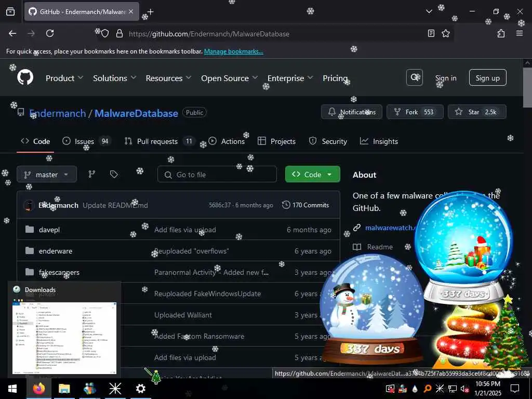
Task: Open Firefox hamburger application menu
Action: 520,33
